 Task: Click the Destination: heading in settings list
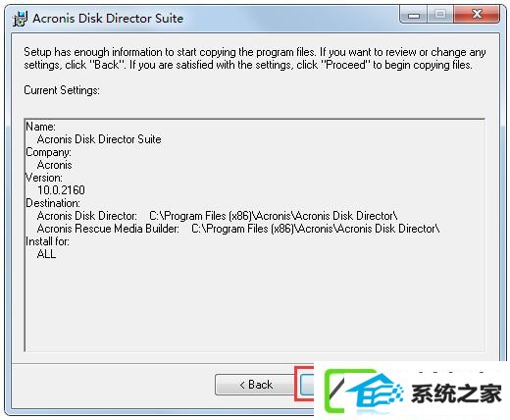pyautogui.click(x=53, y=203)
